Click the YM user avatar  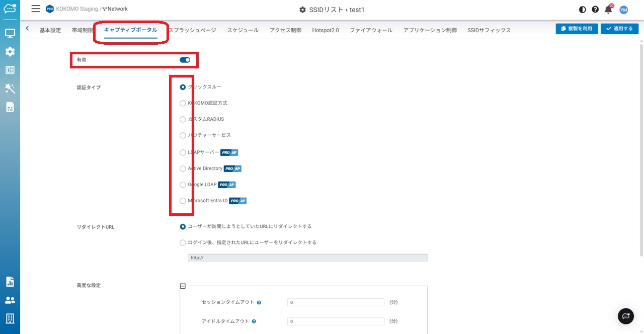[x=624, y=10]
